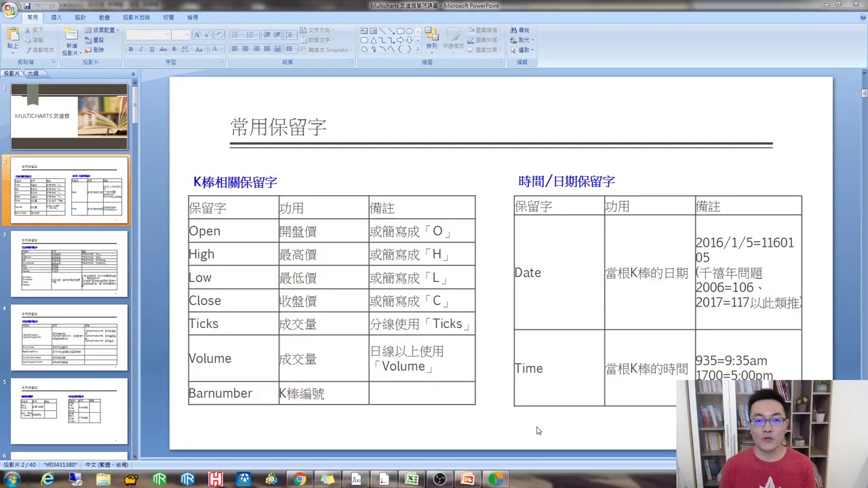Select the triangle shape in shapes gallery

[373, 40]
